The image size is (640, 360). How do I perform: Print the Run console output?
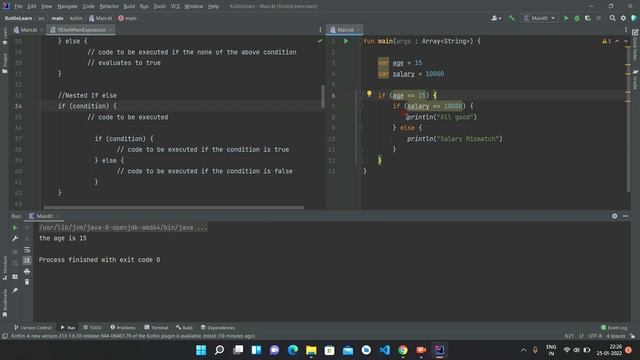tap(27, 271)
